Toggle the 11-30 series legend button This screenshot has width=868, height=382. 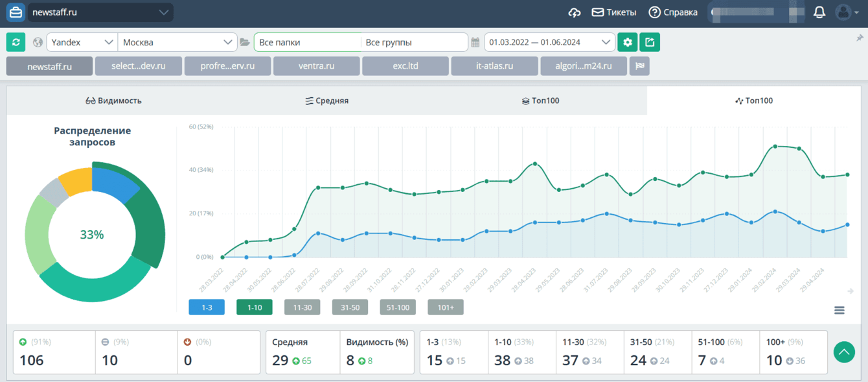point(303,307)
